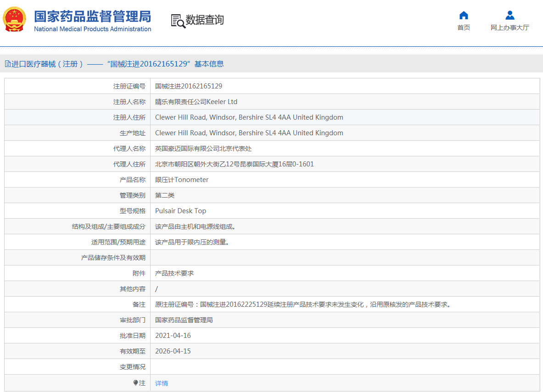Select the 备注 row label
543x392 pixels.
click(x=139, y=304)
